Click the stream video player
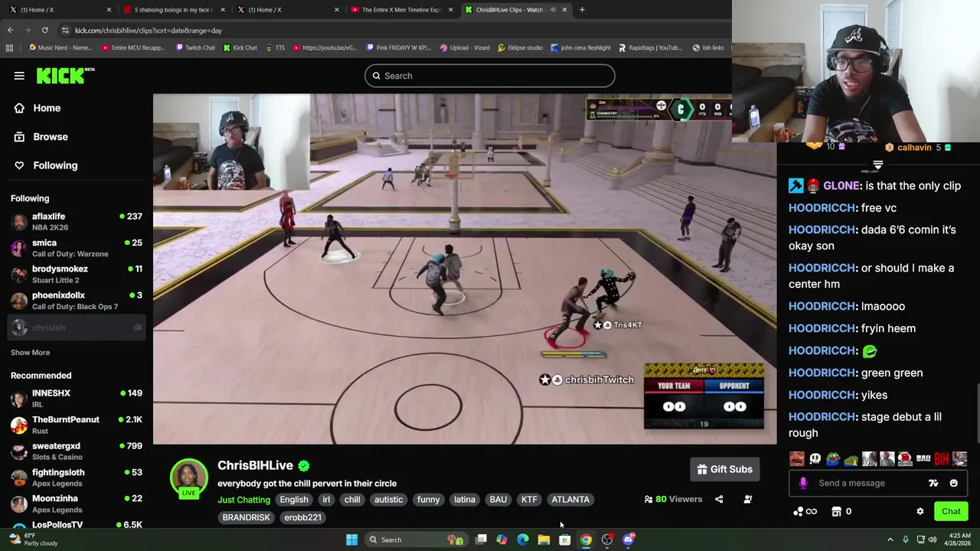The height and width of the screenshot is (551, 980). (x=465, y=269)
